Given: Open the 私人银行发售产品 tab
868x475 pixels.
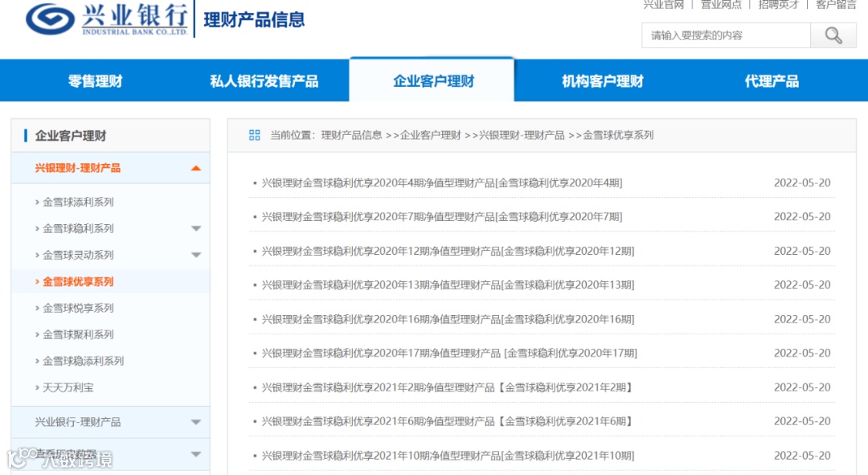Looking at the screenshot, I should [x=264, y=81].
